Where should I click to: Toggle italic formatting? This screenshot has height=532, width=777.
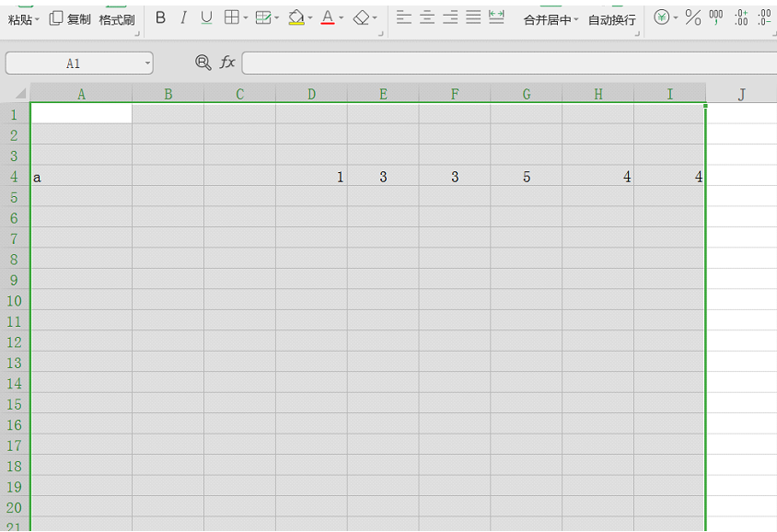click(x=183, y=17)
